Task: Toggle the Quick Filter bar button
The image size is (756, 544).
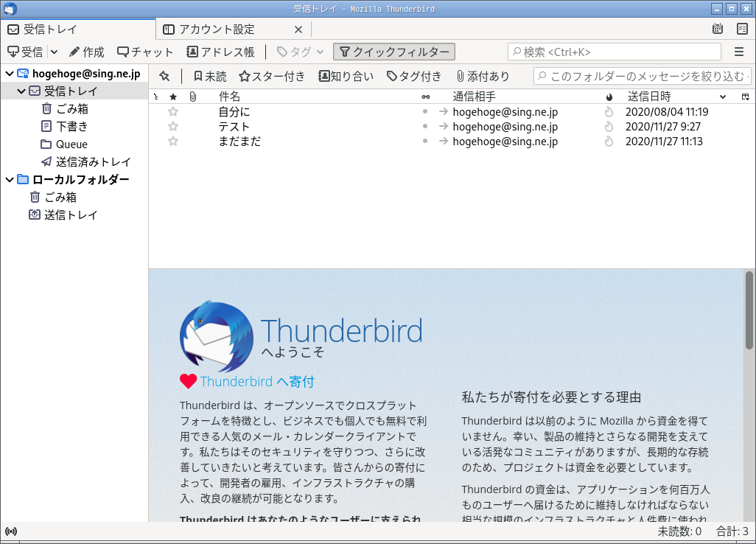Action: 394,52
